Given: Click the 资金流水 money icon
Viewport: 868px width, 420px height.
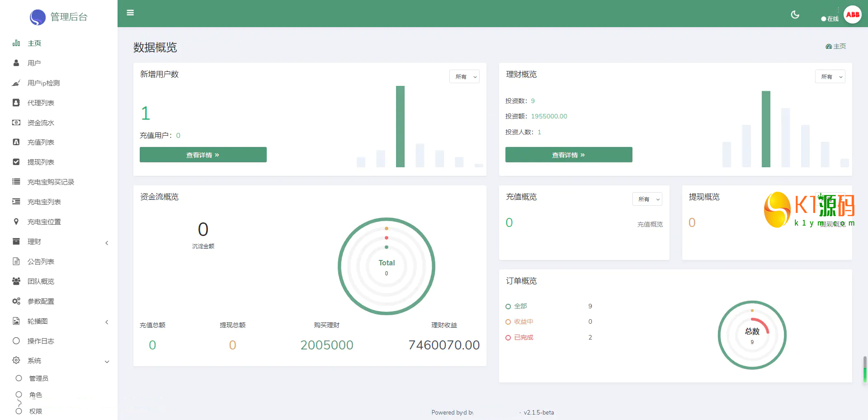Looking at the screenshot, I should point(16,123).
